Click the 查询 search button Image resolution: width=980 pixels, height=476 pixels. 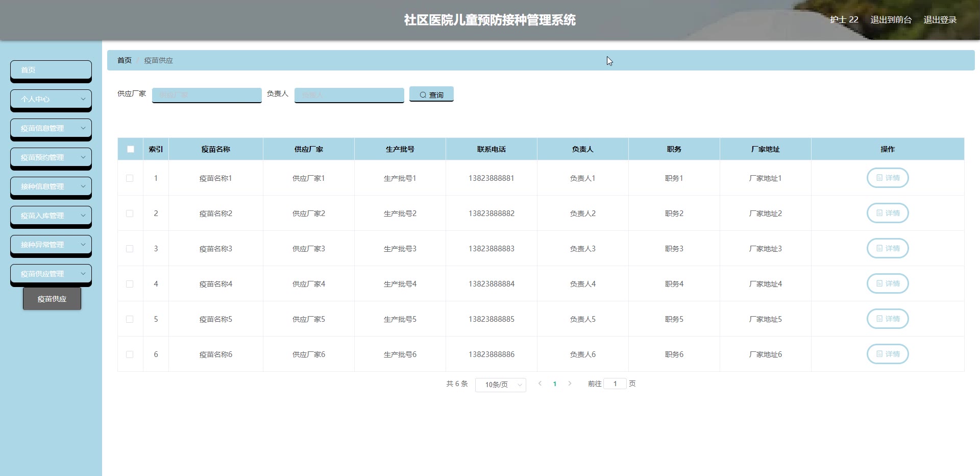(x=431, y=94)
